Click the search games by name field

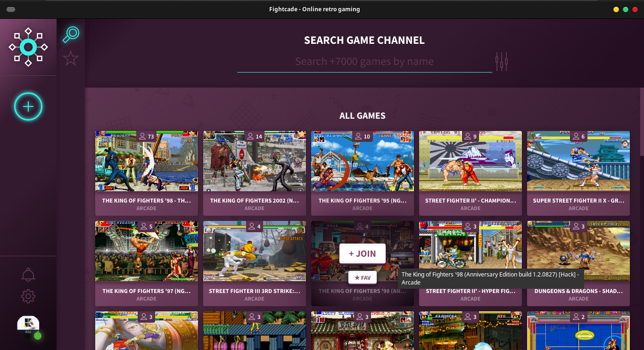[x=364, y=62]
